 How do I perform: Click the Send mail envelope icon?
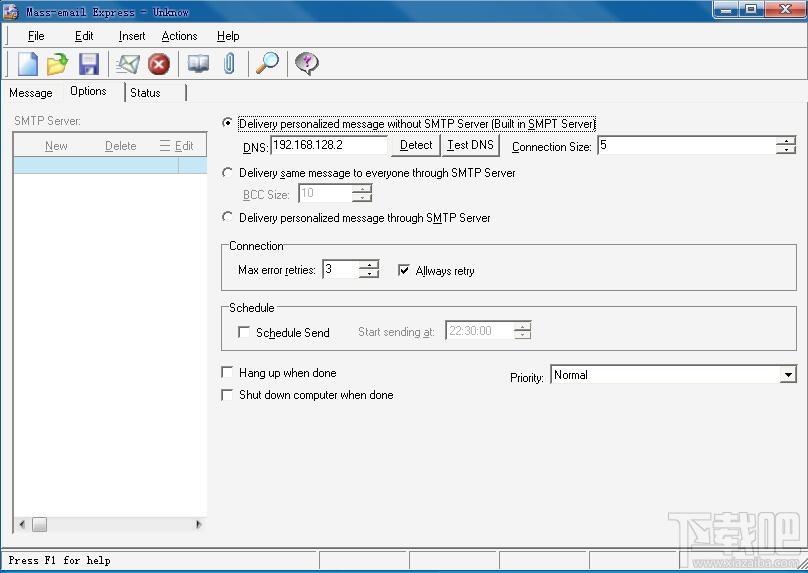point(127,64)
